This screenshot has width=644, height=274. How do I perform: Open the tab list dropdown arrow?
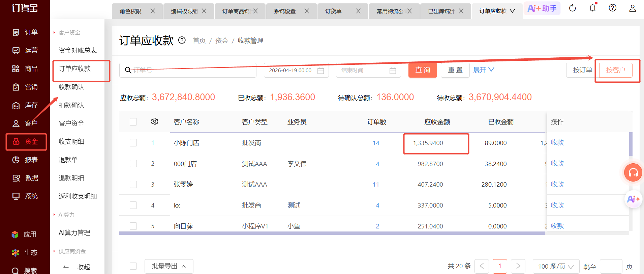tap(512, 11)
